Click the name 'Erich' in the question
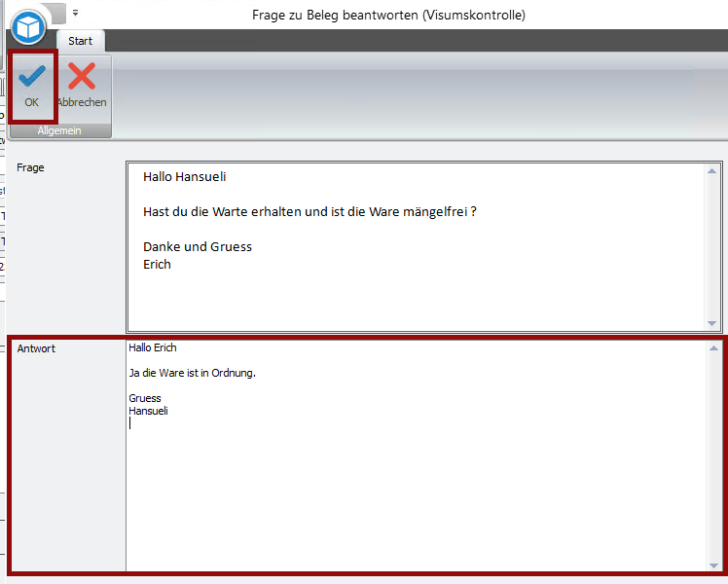Image resolution: width=728 pixels, height=584 pixels. (157, 265)
